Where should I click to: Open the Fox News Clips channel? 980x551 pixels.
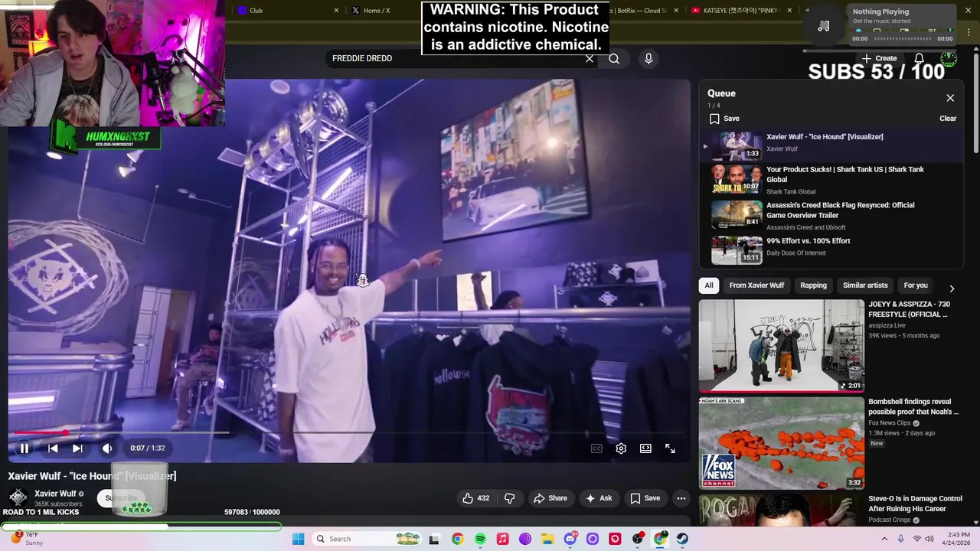point(889,422)
